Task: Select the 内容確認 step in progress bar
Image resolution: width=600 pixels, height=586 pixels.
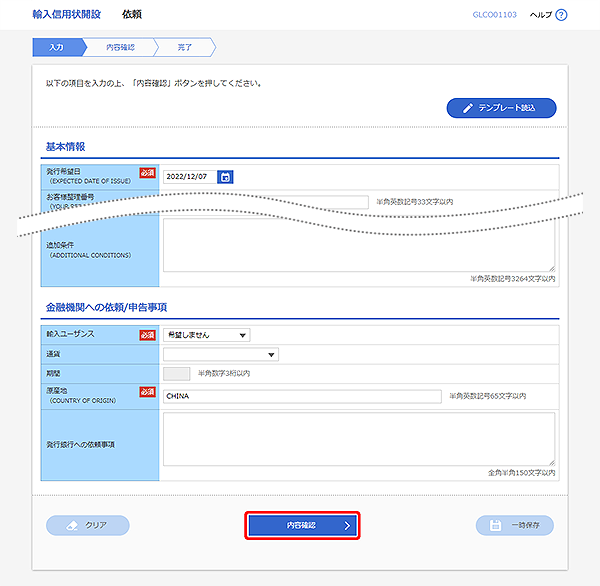Action: [x=119, y=47]
